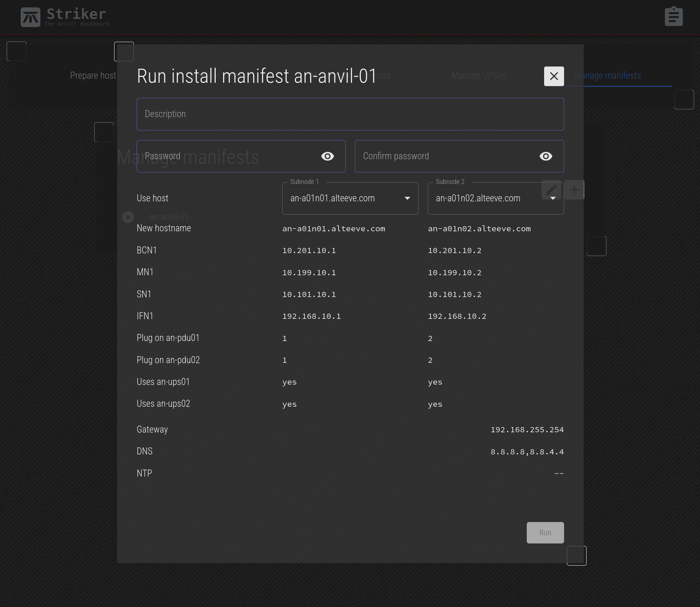Screen dimensions: 700x607
Task: Click the Striker title text
Action: click(76, 14)
